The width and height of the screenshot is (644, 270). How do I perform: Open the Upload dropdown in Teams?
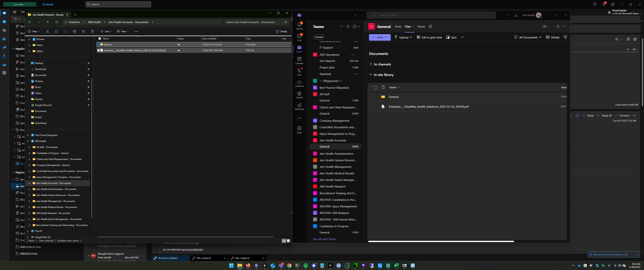click(x=403, y=37)
